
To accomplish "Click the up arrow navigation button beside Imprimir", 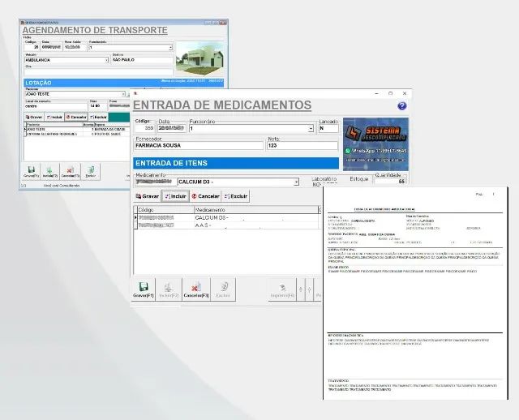I will [301, 289].
